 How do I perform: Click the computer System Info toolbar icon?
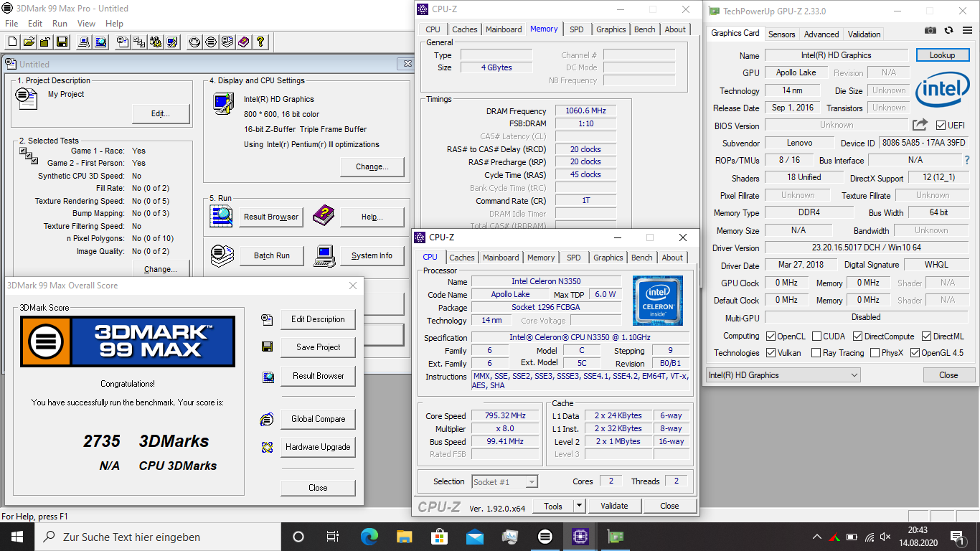84,42
